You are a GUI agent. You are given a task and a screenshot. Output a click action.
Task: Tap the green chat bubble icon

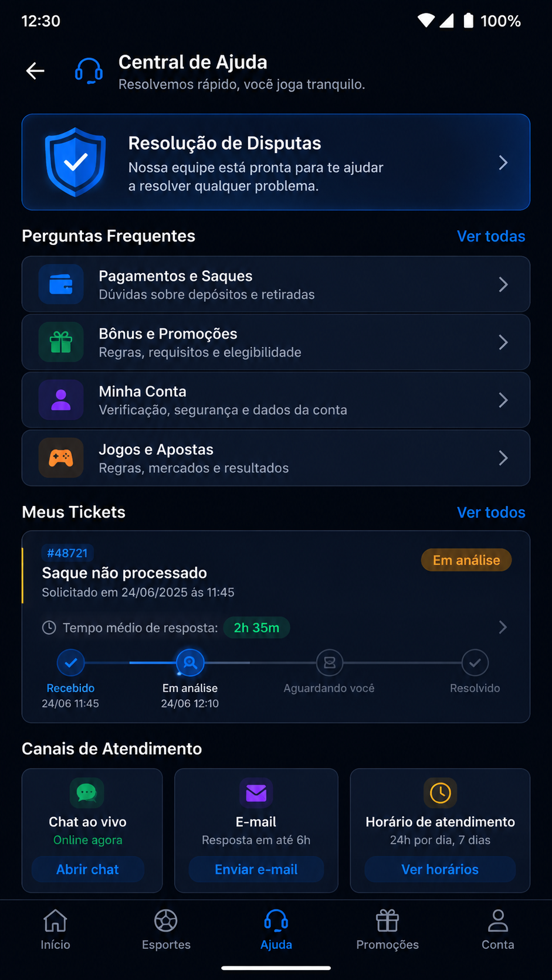[x=87, y=793]
